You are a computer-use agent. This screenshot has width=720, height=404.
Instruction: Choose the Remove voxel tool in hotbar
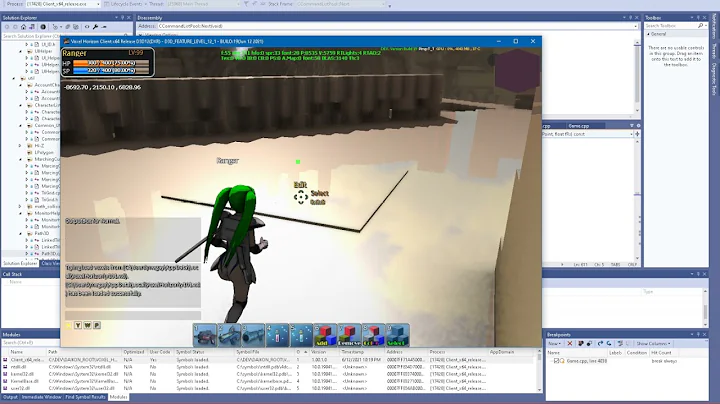point(349,335)
